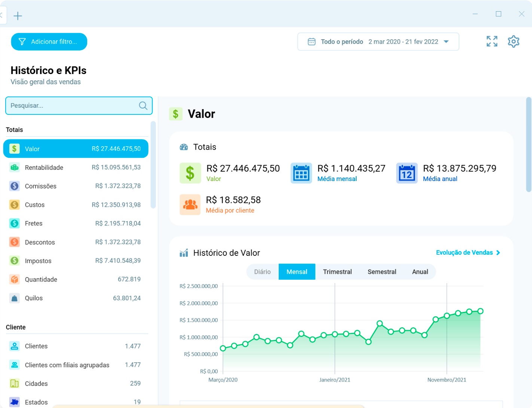Select the Rentabilidade KPI row
Viewport: 532px width, 408px height.
[x=76, y=167]
